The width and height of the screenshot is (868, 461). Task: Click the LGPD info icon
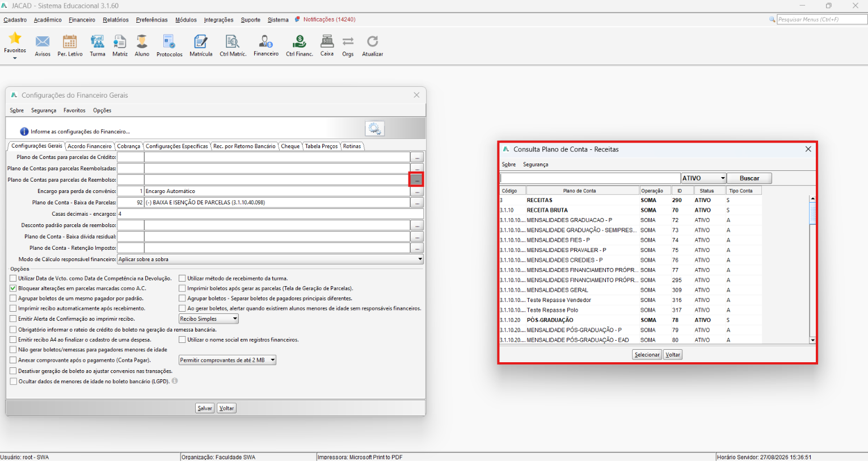point(175,381)
